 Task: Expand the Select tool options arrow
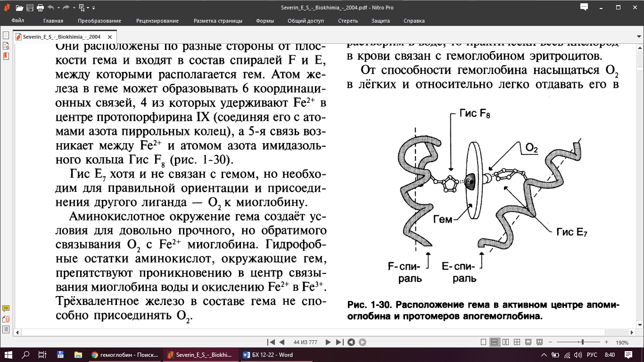(x=88, y=8)
